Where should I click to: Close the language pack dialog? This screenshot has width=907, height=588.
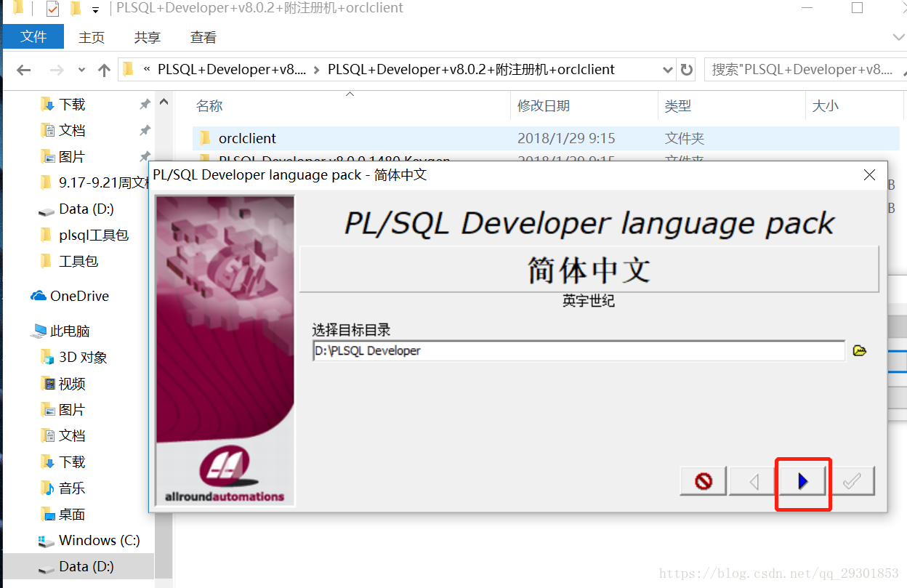tap(869, 175)
